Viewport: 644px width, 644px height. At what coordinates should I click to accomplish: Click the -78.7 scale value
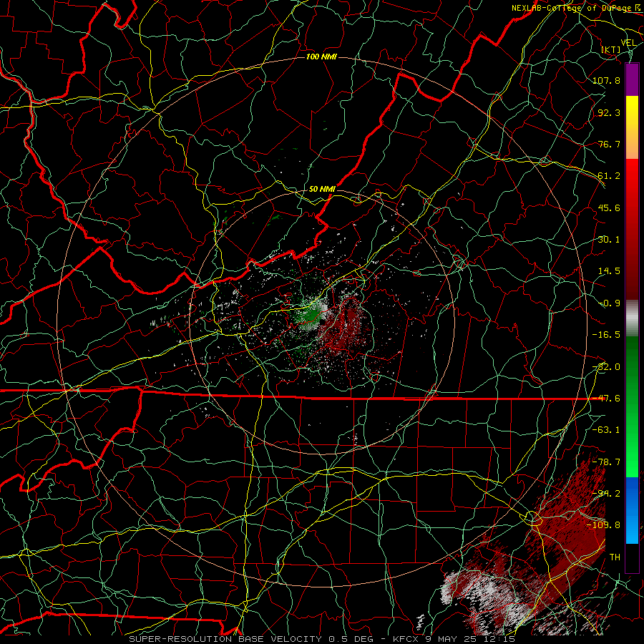[606, 462]
